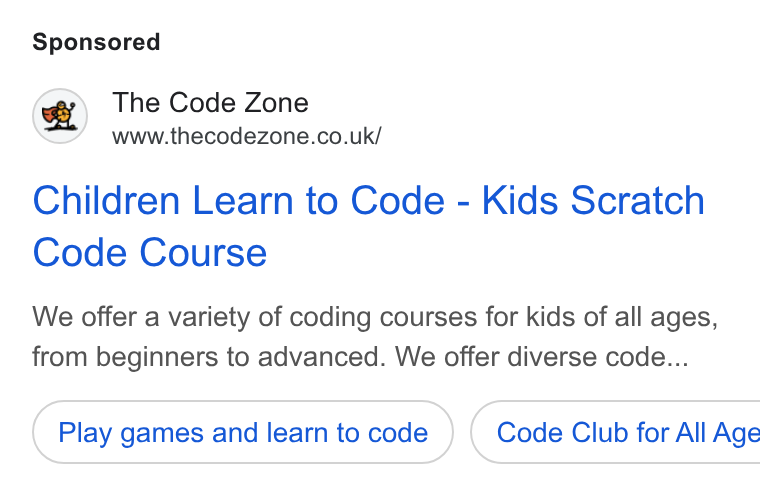
Task: Visit www.thecodezone.co.uk URL text
Action: (247, 136)
